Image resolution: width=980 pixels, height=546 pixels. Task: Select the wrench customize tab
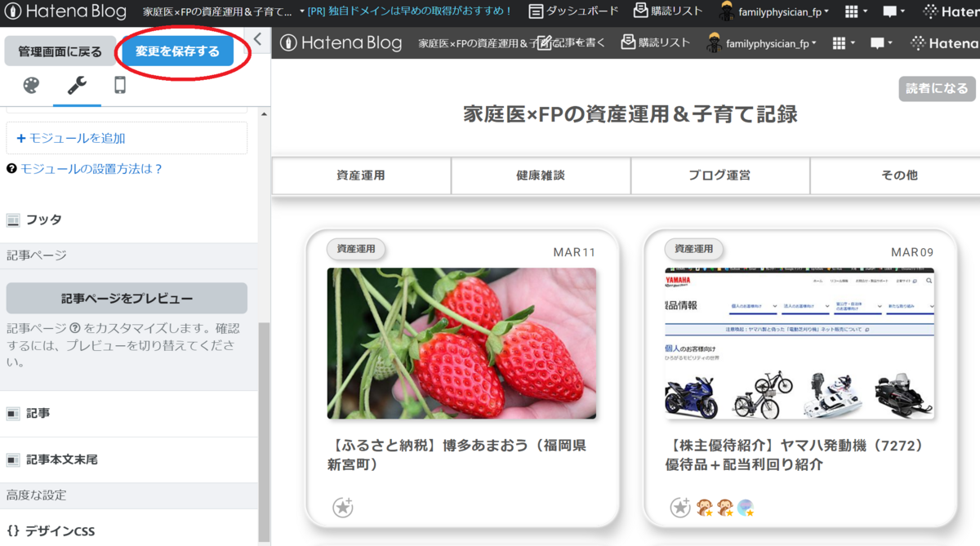(78, 86)
